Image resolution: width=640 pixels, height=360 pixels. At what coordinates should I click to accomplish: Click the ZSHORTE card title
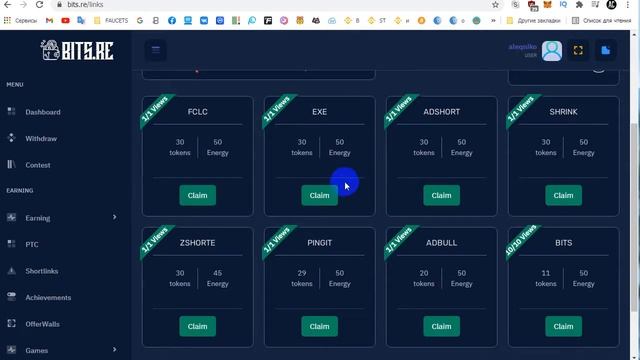point(198,243)
